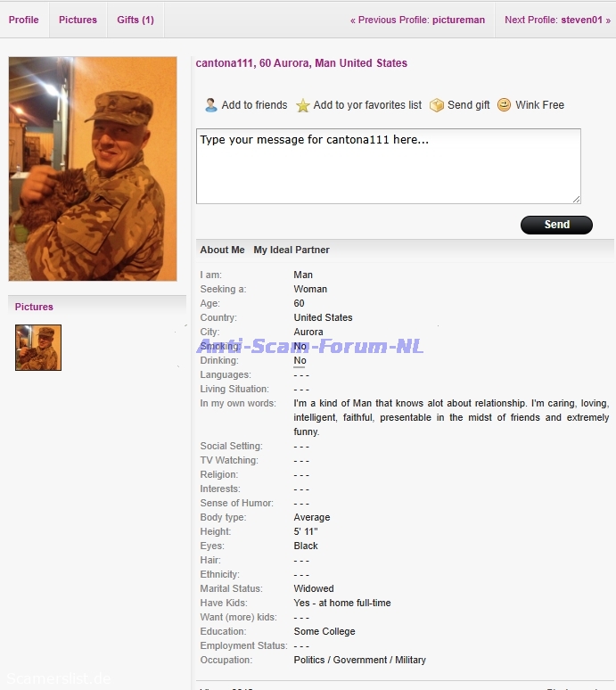The height and width of the screenshot is (690, 616).
Task: Open the Profile tab
Action: [24, 20]
